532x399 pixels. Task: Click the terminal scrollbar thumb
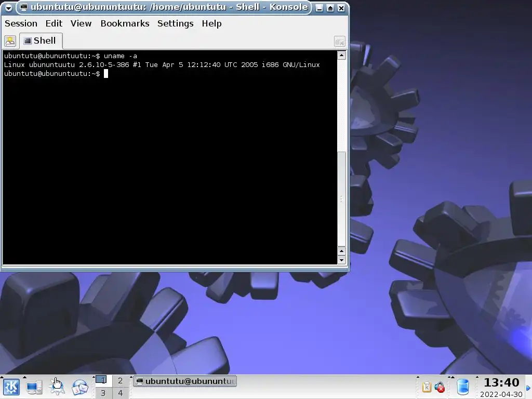342,198
